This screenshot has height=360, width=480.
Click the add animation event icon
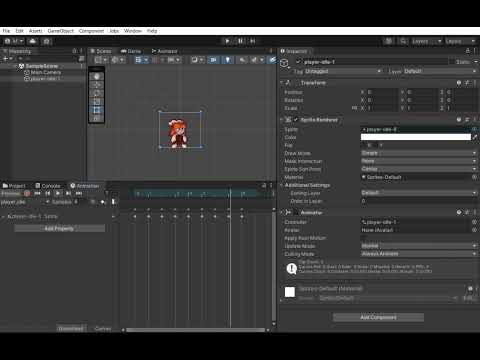coord(113,202)
